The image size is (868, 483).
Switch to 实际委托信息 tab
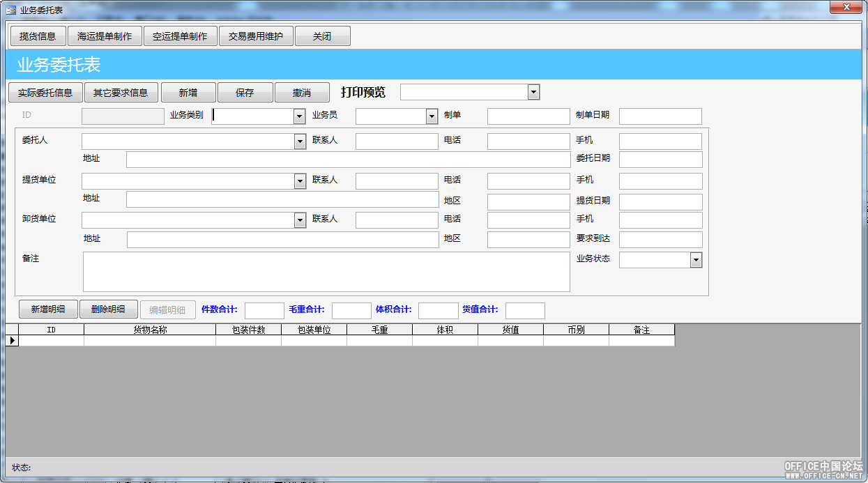pyautogui.click(x=45, y=92)
